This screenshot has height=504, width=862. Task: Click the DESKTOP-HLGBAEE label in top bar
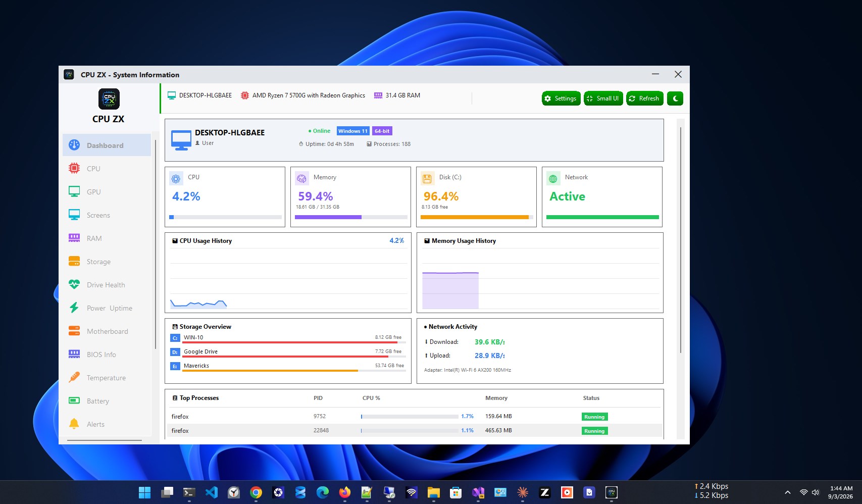tap(206, 95)
